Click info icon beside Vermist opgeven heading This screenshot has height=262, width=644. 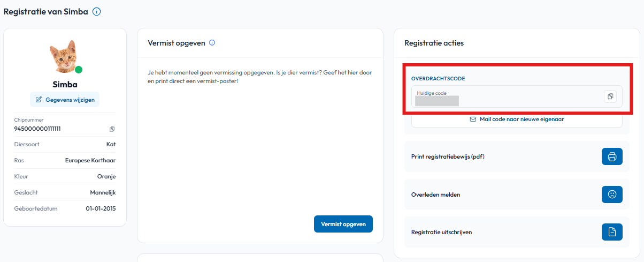(x=212, y=43)
